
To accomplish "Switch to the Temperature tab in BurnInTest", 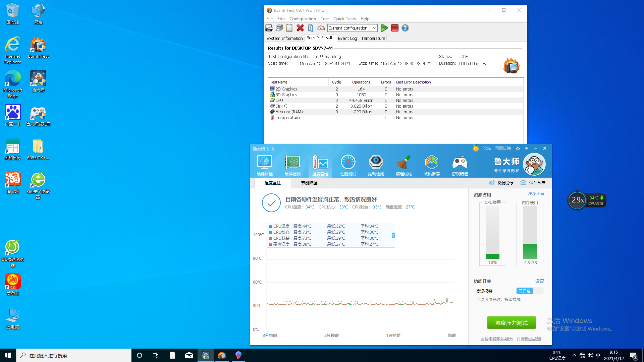I will pos(373,39).
